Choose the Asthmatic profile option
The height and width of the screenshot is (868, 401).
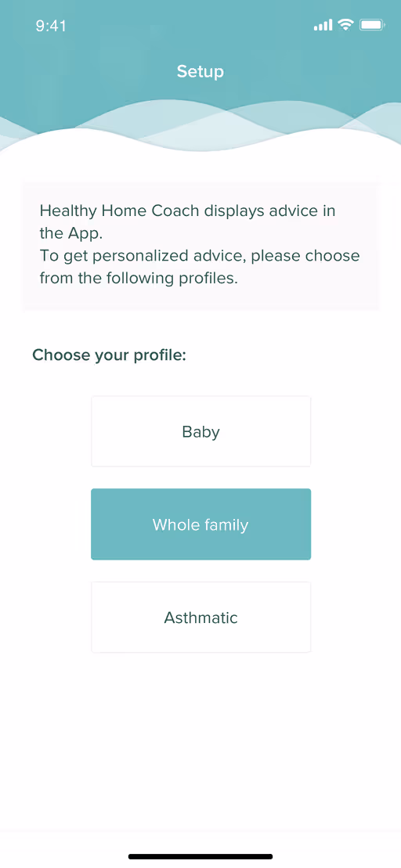point(200,618)
